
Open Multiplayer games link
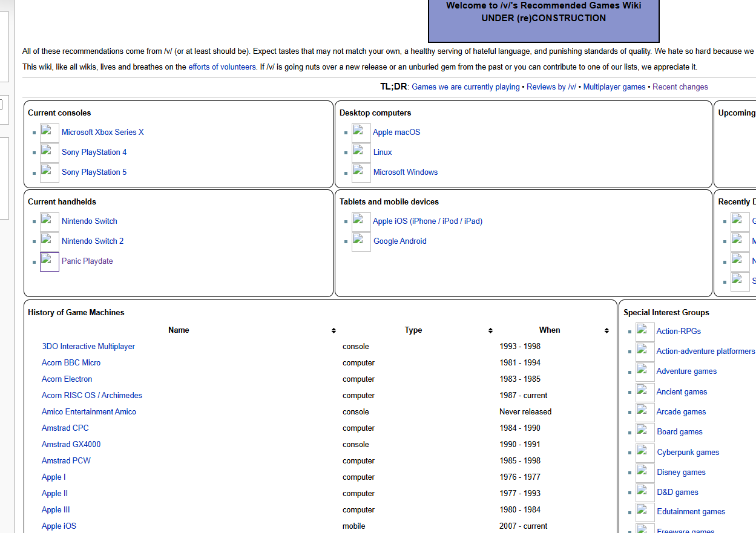614,87
